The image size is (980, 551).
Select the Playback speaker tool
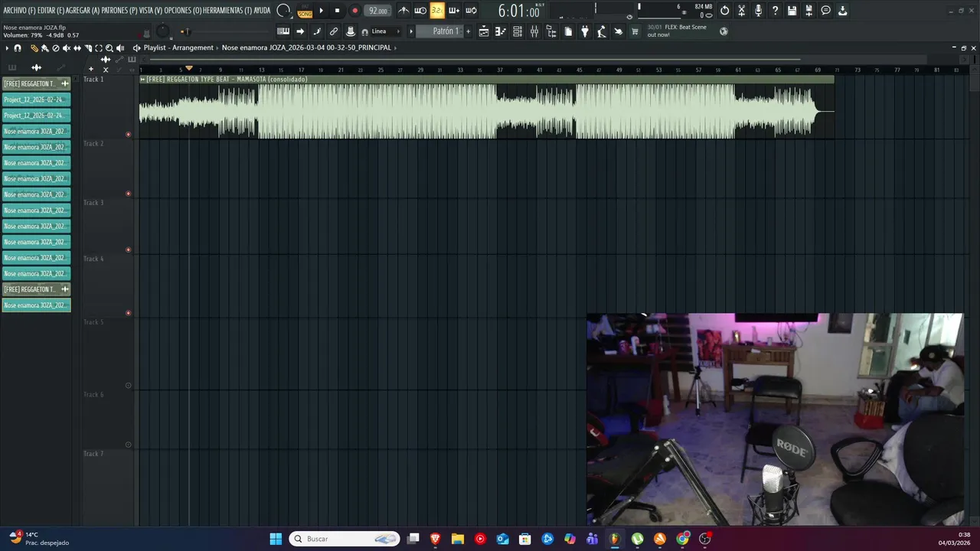120,47
